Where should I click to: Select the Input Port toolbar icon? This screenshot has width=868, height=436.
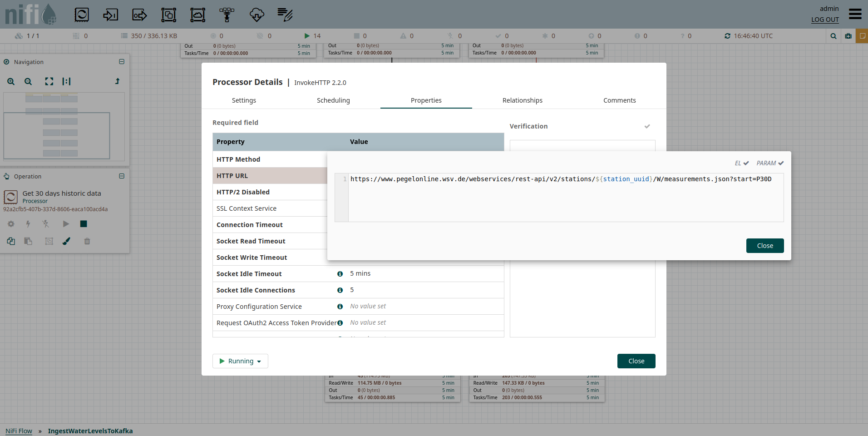tap(110, 15)
